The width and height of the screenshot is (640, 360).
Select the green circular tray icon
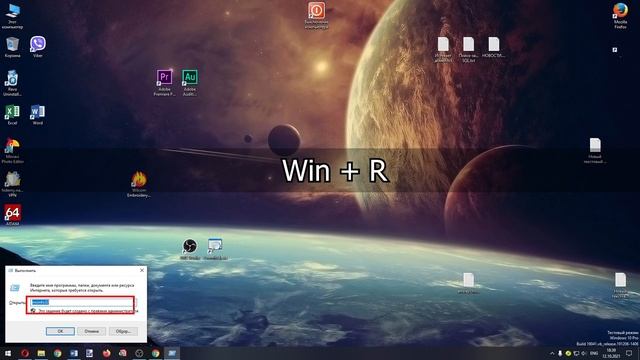(x=568, y=353)
